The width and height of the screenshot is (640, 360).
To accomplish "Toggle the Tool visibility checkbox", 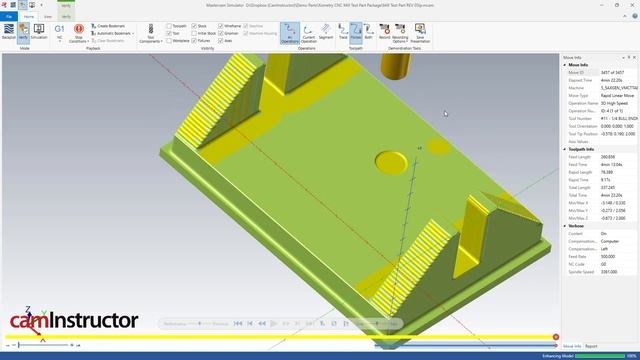I will (x=169, y=33).
